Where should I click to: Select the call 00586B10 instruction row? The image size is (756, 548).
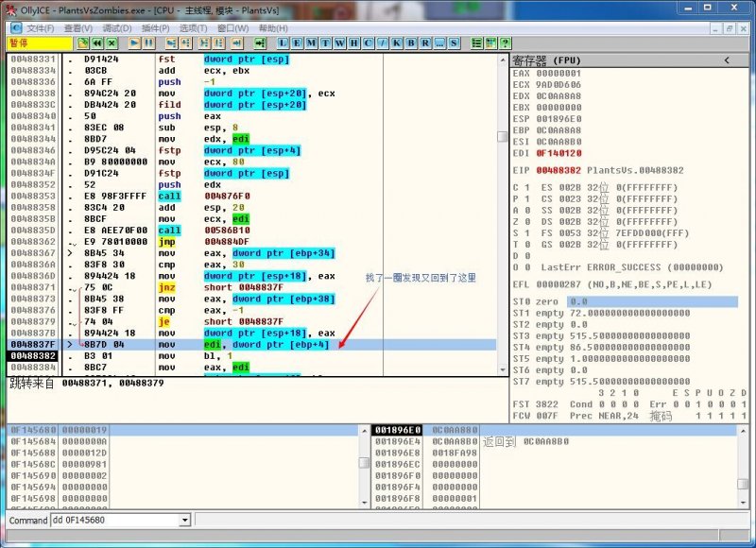point(251,231)
